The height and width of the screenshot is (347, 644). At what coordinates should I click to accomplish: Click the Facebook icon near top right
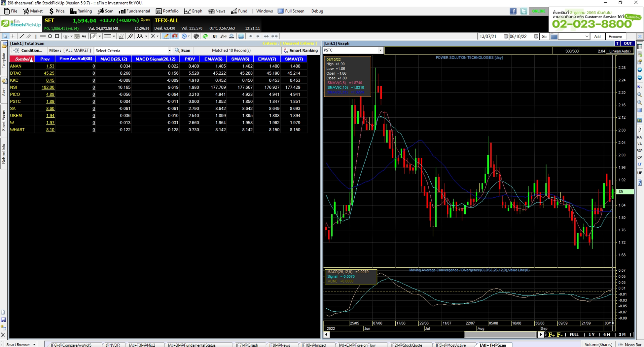coord(513,11)
